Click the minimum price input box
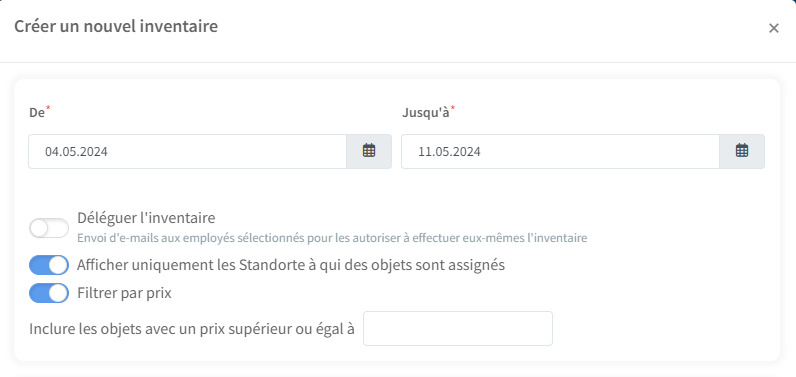Viewport: 796px width, 377px height. [x=458, y=329]
